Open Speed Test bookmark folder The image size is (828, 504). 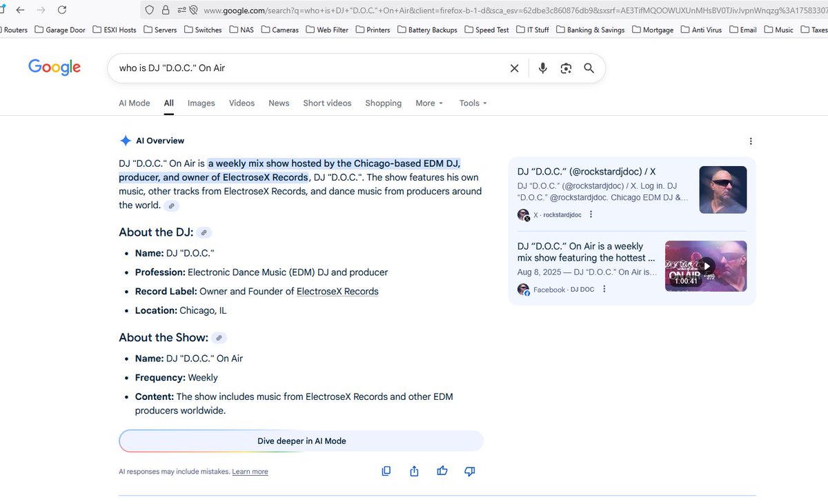pyautogui.click(x=487, y=30)
